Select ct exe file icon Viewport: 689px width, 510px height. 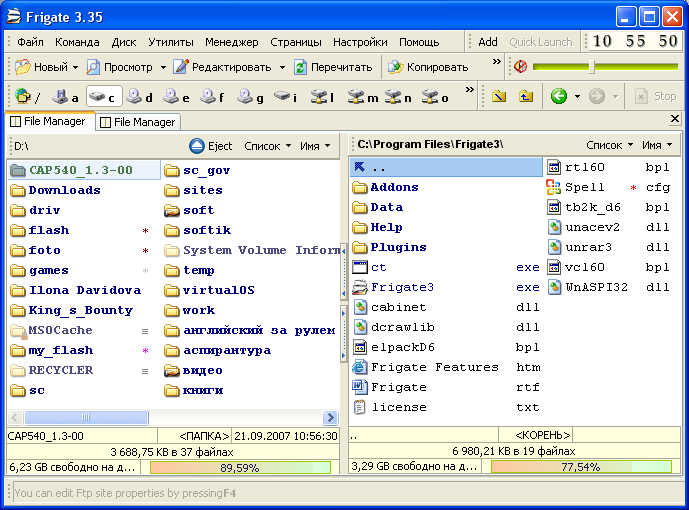point(359,267)
